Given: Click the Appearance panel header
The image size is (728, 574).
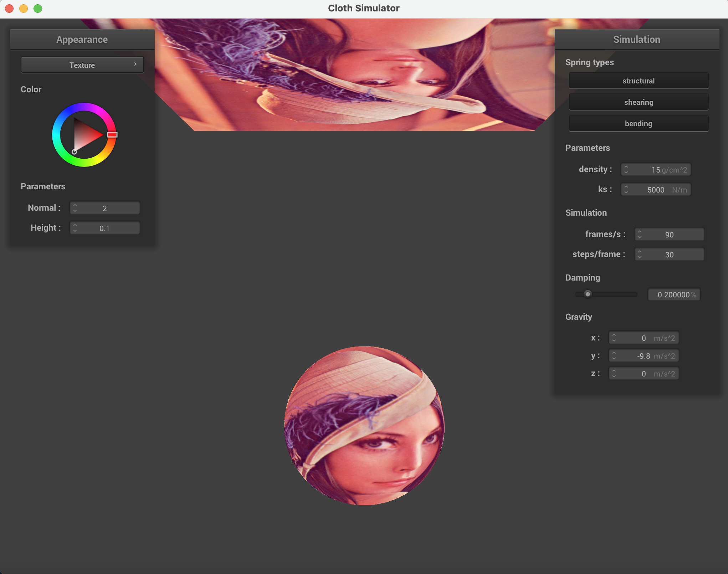Looking at the screenshot, I should pos(82,40).
